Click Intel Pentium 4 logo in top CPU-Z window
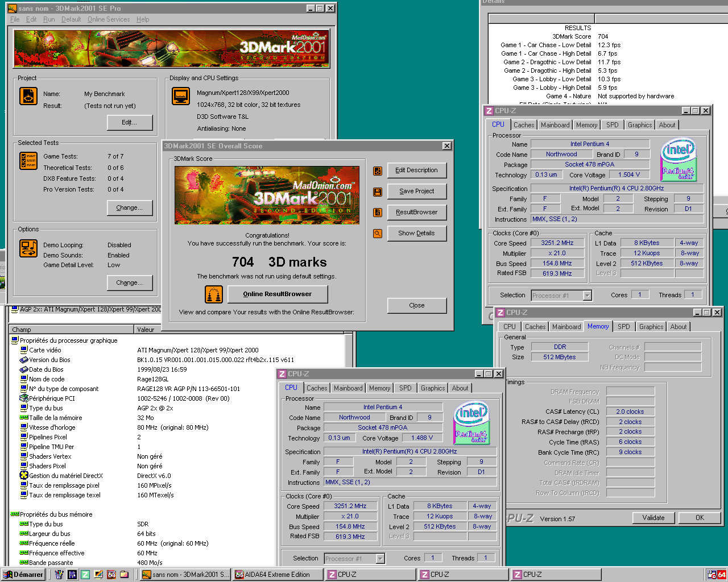 click(x=679, y=160)
